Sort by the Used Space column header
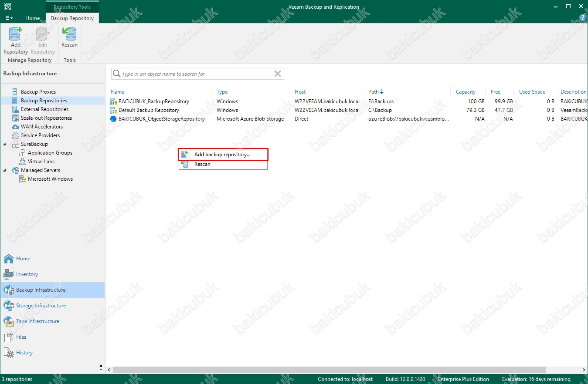The image size is (588, 384). 532,92
